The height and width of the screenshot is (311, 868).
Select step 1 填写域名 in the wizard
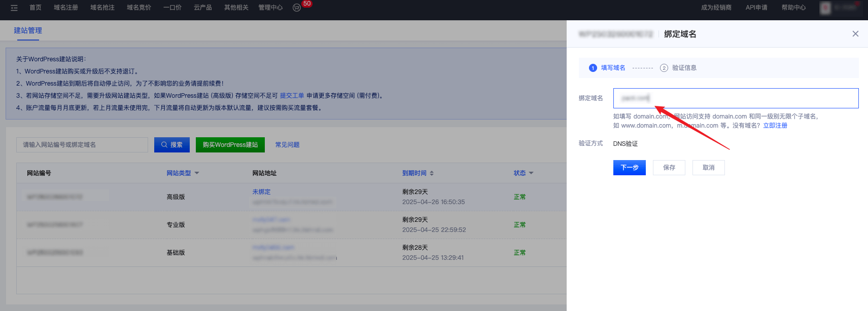pyautogui.click(x=607, y=68)
